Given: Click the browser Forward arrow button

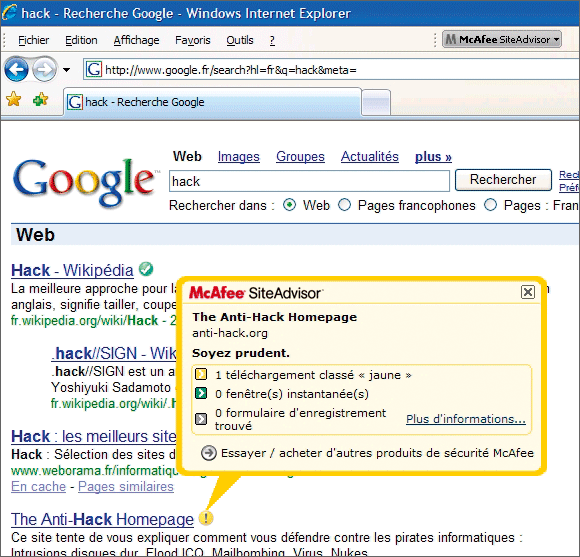Looking at the screenshot, I should click(44, 69).
